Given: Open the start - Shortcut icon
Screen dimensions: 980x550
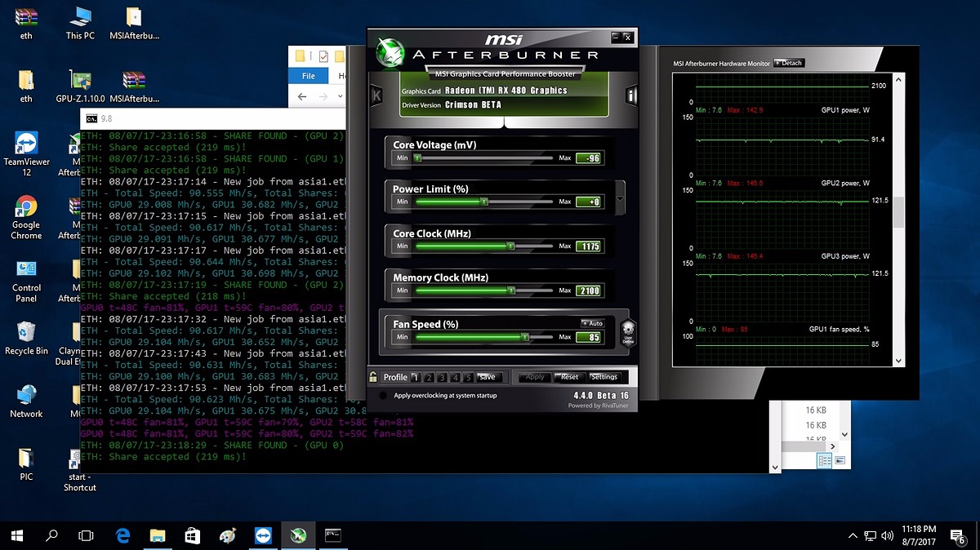Looking at the screenshot, I should [x=79, y=472].
